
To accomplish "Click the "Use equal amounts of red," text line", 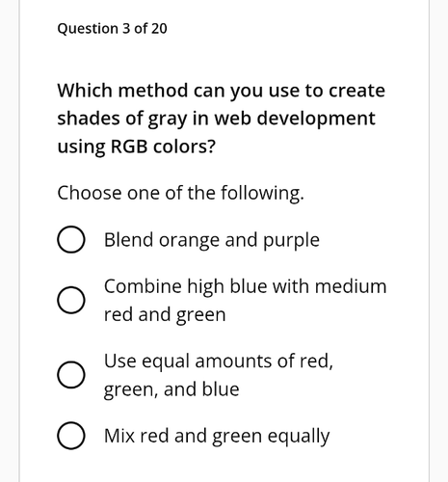I will coord(219,361).
